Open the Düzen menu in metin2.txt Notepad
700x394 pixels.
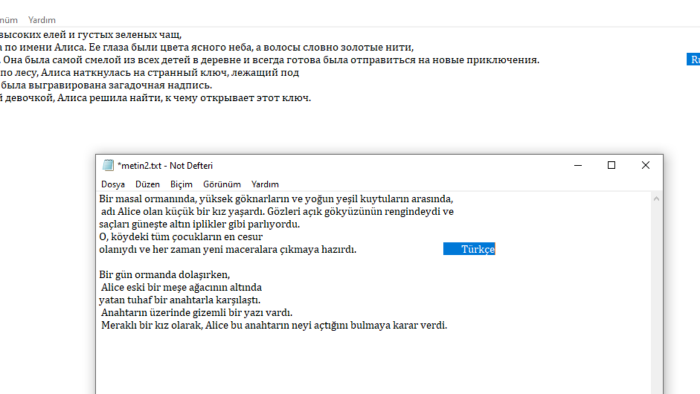click(147, 184)
